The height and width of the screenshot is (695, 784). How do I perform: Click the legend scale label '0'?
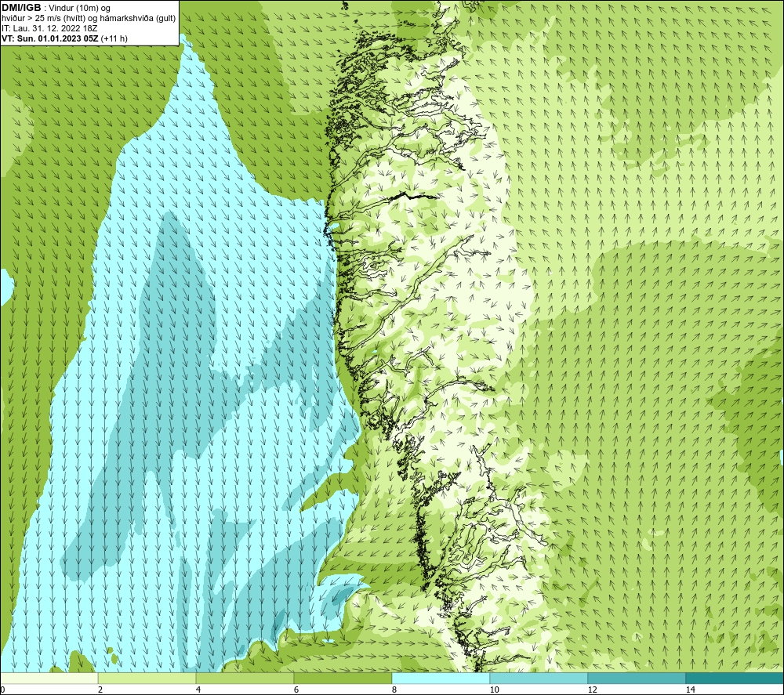(3, 690)
